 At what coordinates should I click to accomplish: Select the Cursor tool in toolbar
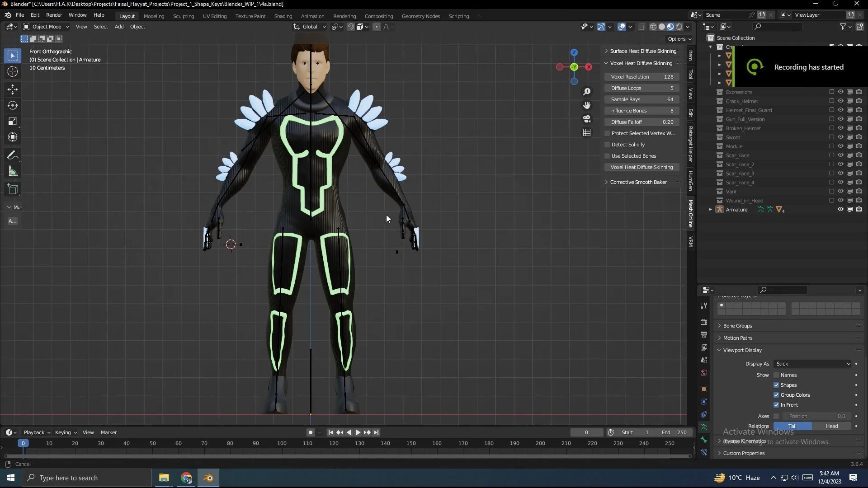click(x=13, y=71)
